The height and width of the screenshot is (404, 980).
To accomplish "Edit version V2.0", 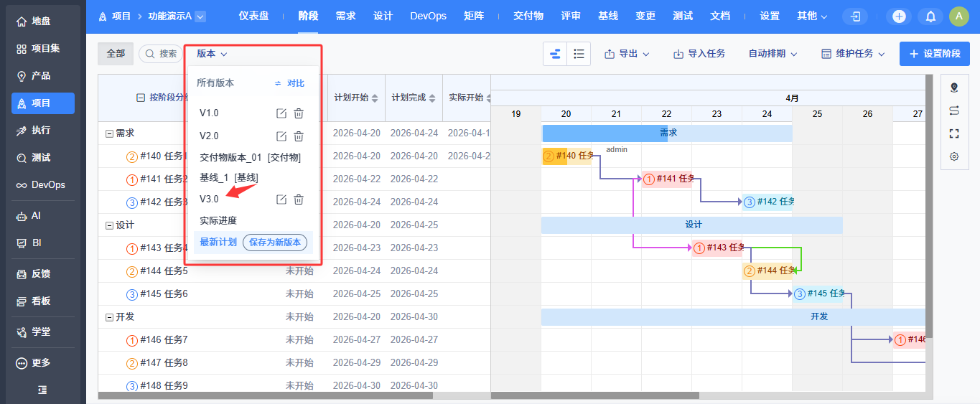I will click(281, 136).
